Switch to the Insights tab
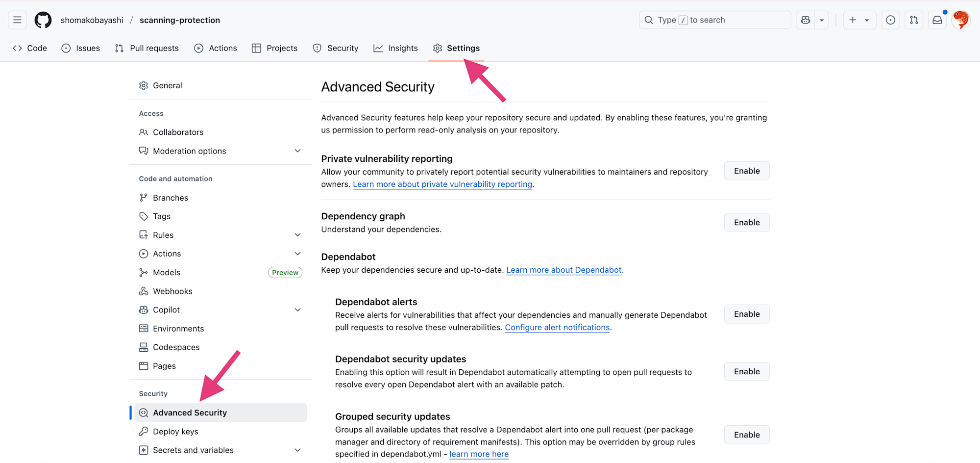 [x=395, y=48]
